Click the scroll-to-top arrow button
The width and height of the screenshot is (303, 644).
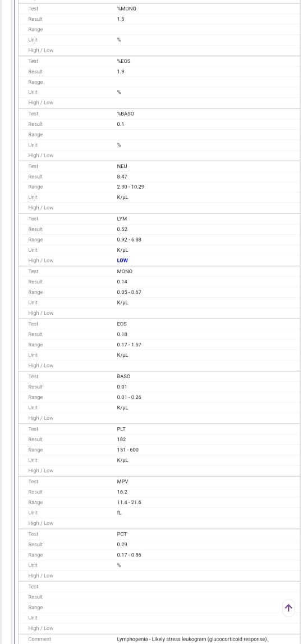click(x=288, y=608)
